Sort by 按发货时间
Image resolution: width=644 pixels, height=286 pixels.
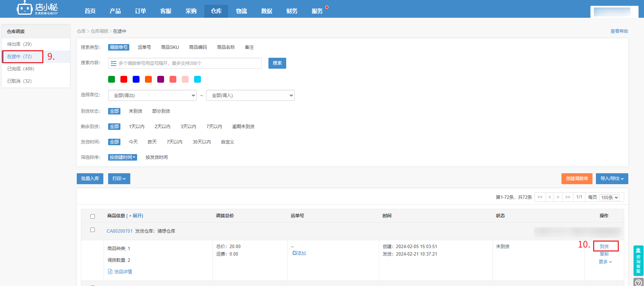[157, 157]
